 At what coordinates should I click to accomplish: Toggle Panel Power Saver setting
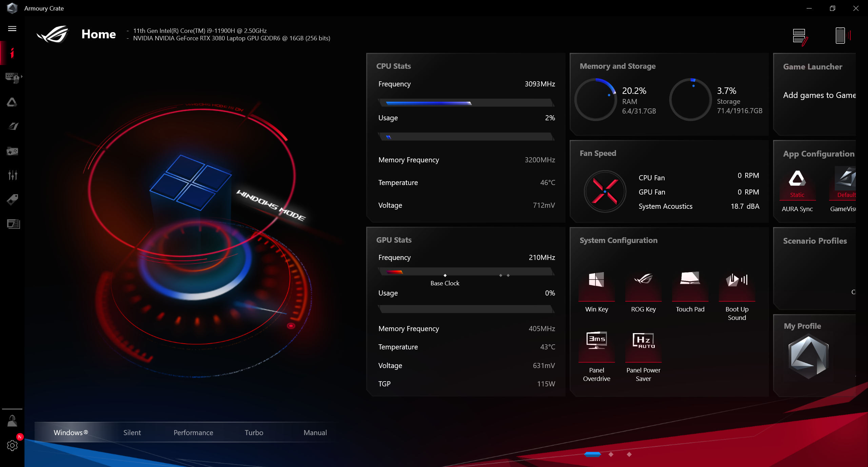coord(644,346)
